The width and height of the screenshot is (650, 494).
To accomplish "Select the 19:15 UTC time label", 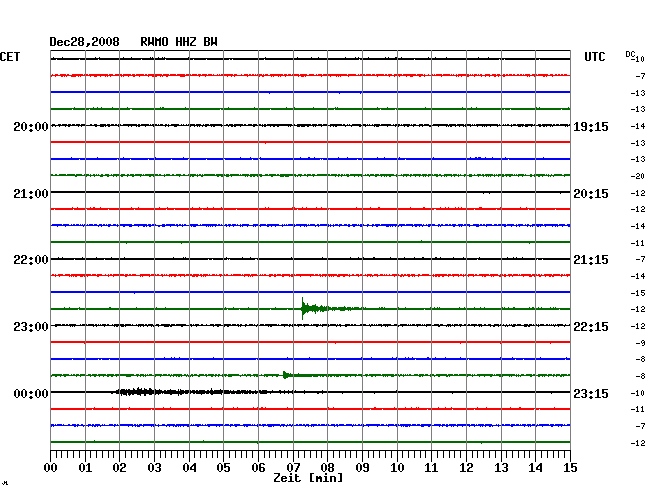I will coord(591,126).
